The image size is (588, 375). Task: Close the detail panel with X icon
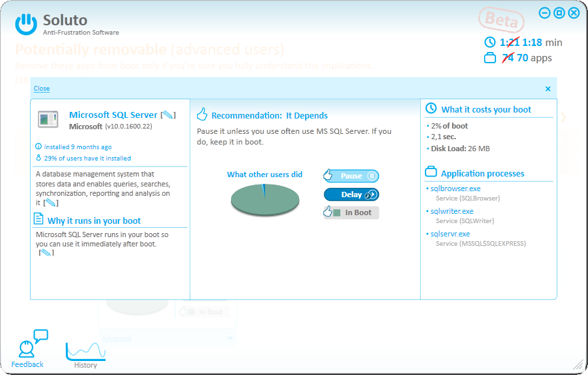point(548,89)
